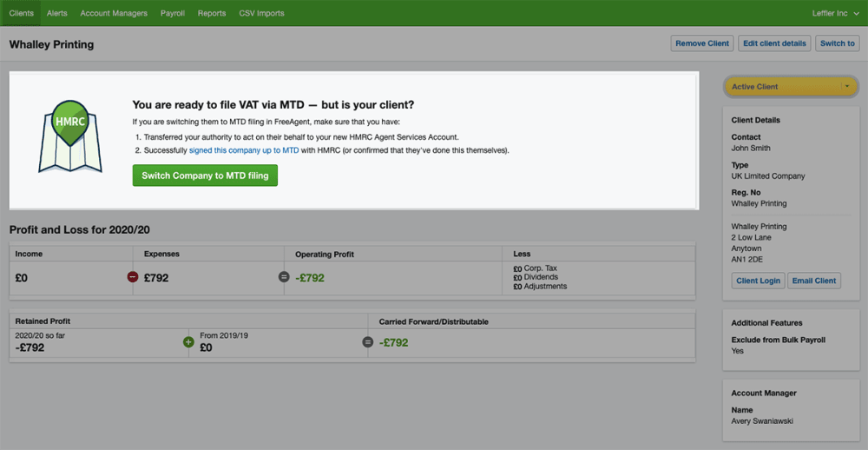Click the '£0 Dividends' line

click(x=536, y=277)
